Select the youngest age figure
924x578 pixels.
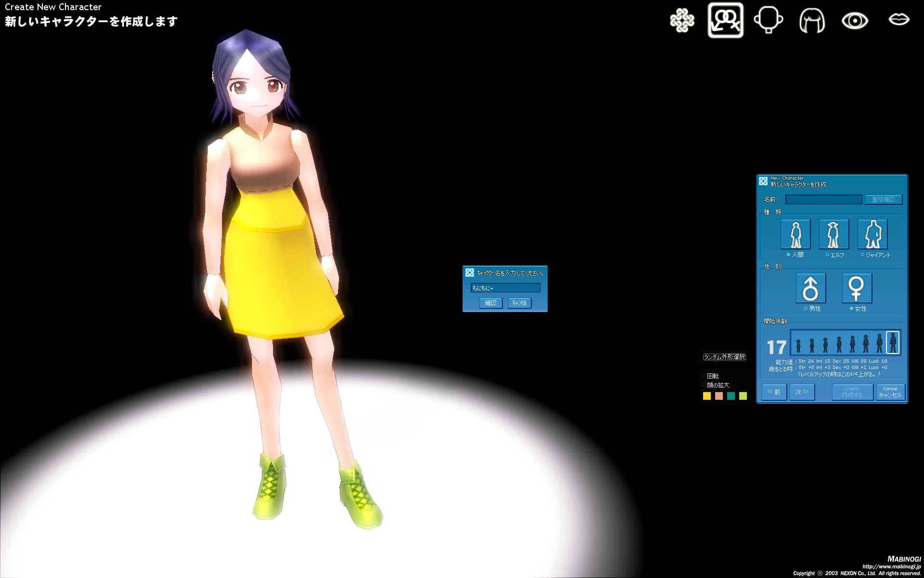point(798,345)
